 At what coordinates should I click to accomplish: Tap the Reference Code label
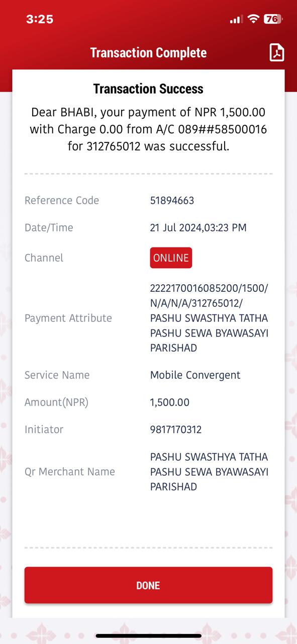tap(62, 200)
